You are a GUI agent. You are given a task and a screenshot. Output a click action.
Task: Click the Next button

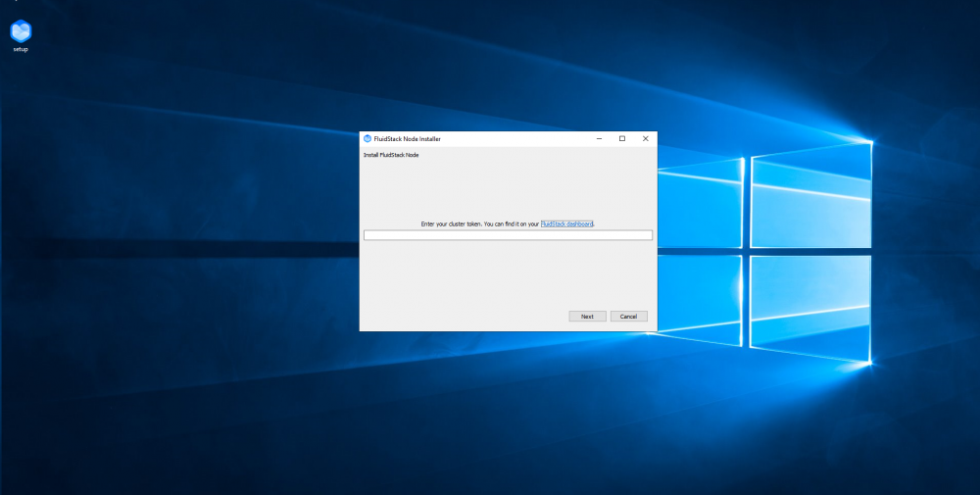[x=587, y=317]
